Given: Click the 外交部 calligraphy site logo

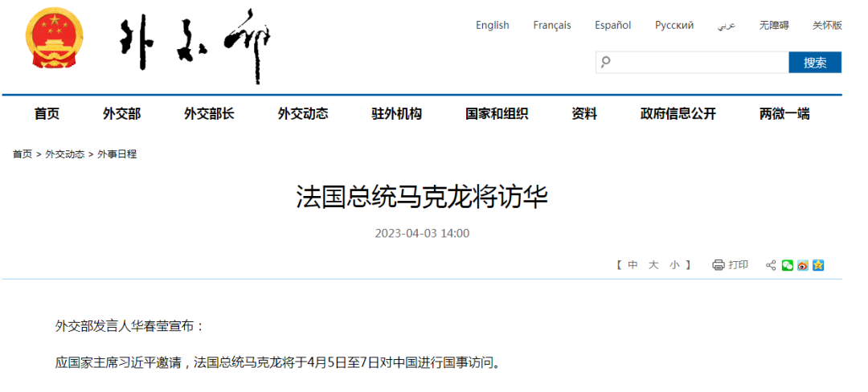Looking at the screenshot, I should point(196,46).
